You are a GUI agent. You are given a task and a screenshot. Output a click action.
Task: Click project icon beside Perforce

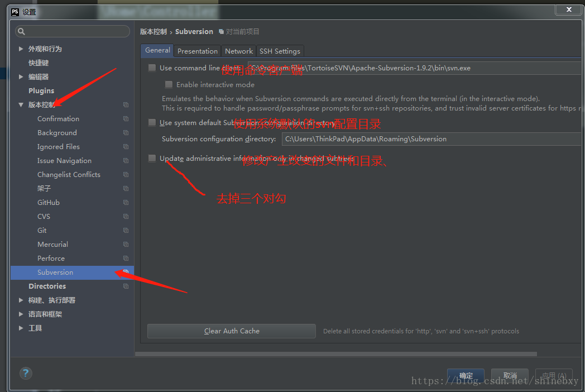pos(126,258)
